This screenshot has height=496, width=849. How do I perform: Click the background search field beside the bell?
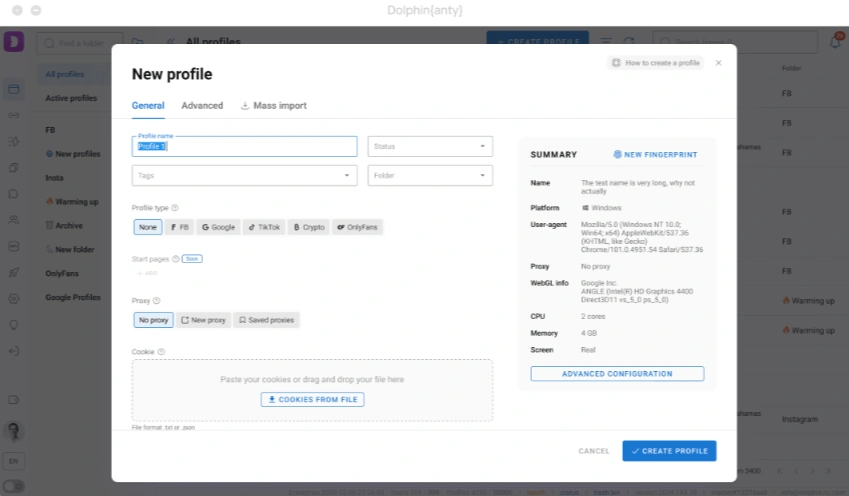pyautogui.click(x=735, y=42)
